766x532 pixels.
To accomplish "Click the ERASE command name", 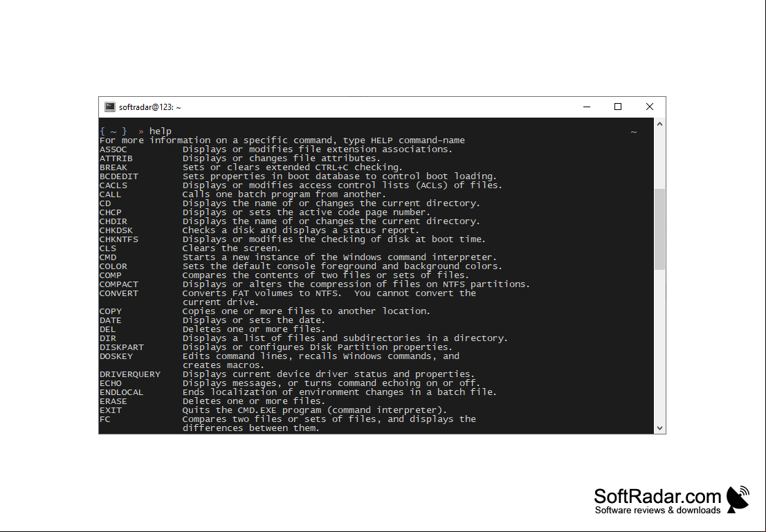I will coord(113,401).
